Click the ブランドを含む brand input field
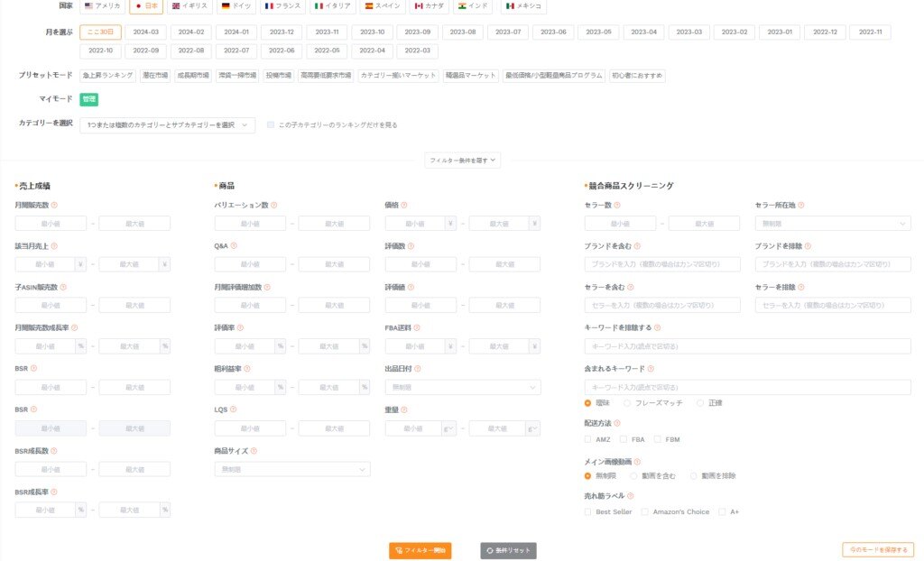This screenshot has height=561, width=924. 662,264
